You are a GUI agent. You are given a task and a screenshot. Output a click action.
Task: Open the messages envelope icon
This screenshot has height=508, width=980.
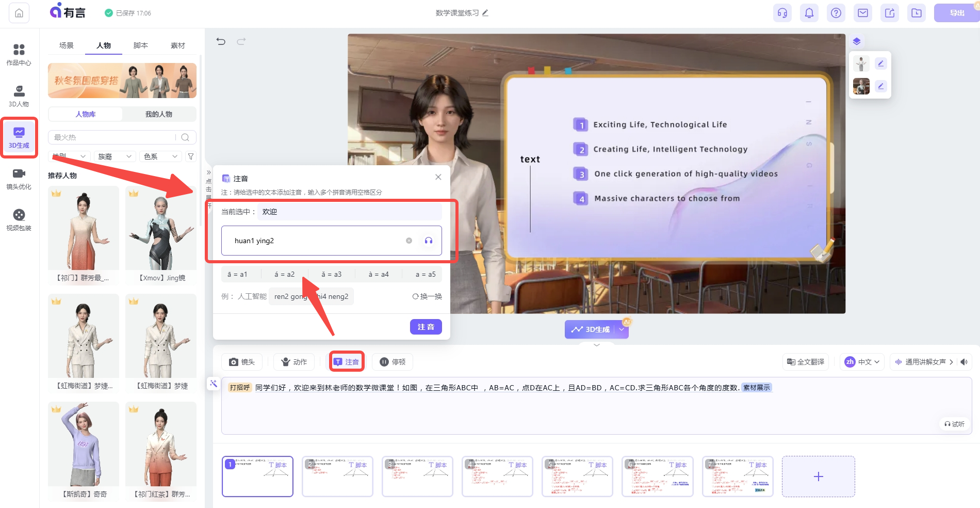[863, 13]
